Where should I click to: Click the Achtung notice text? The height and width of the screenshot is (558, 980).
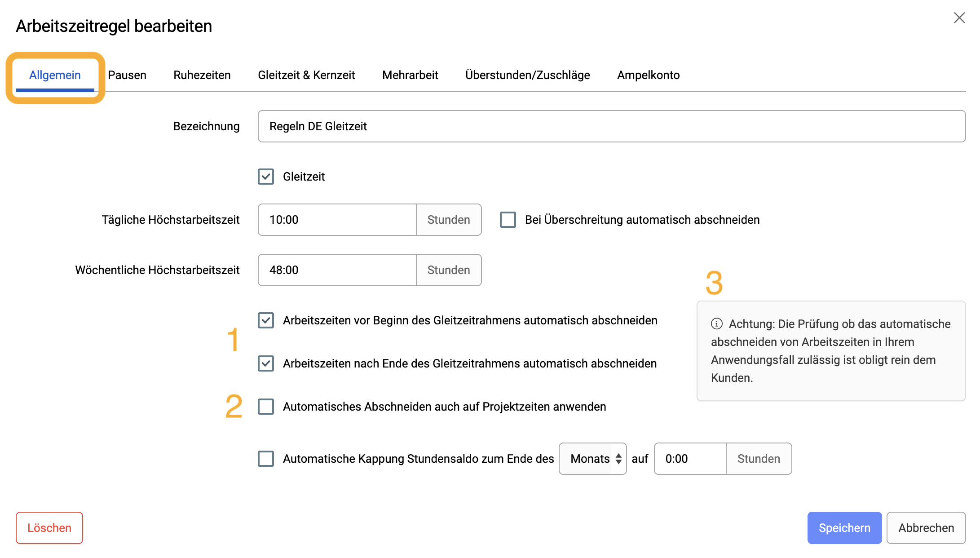pos(831,351)
